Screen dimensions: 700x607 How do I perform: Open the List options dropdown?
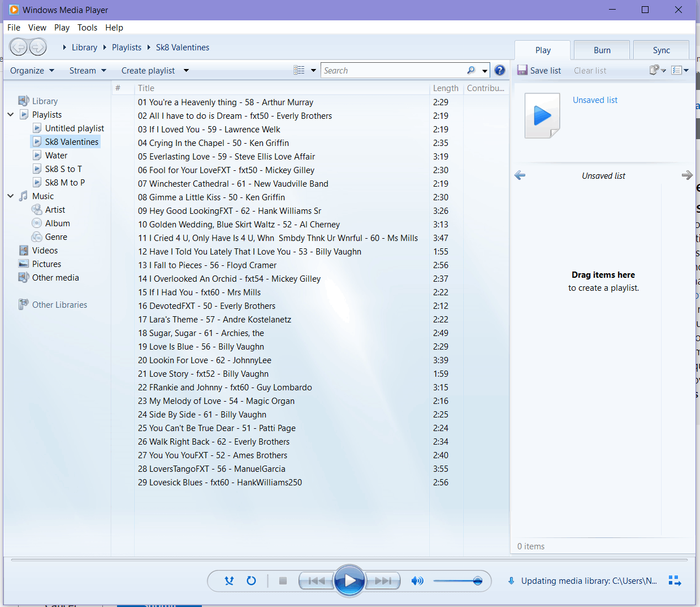(680, 70)
